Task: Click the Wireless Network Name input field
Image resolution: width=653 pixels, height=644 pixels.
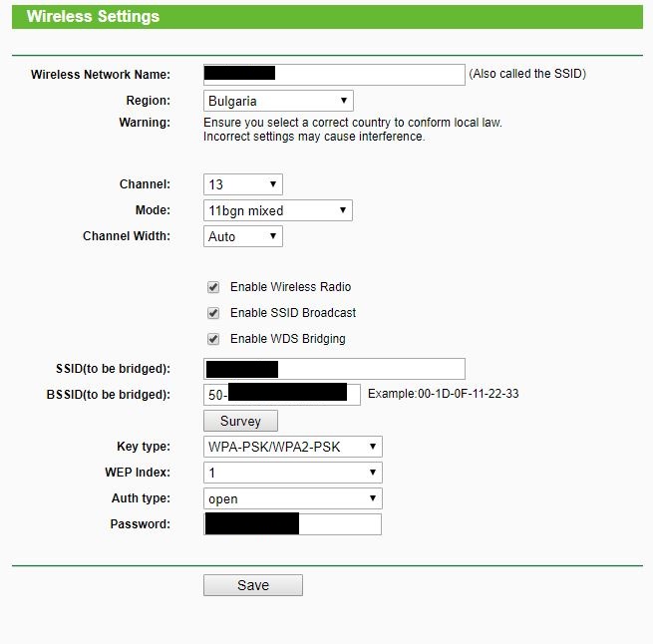Action: pos(369,74)
